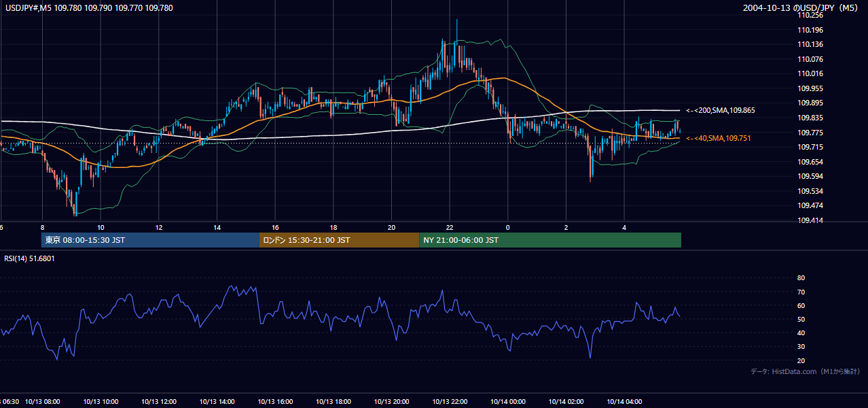The width and height of the screenshot is (868, 408).
Task: Click the HistData.com data source credit
Action: pyautogui.click(x=805, y=371)
